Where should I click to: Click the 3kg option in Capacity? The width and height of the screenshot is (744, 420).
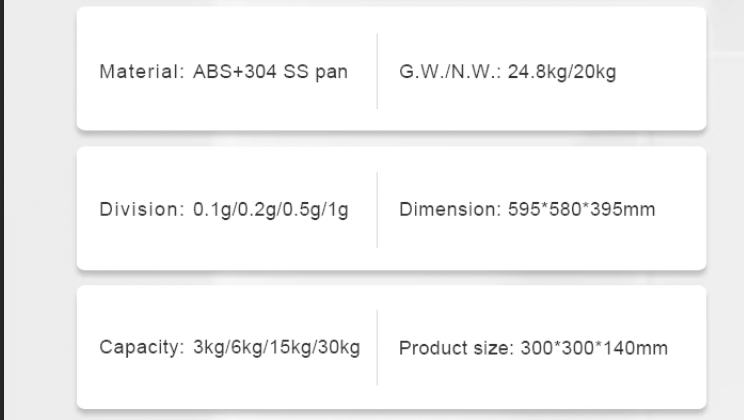[x=208, y=348]
